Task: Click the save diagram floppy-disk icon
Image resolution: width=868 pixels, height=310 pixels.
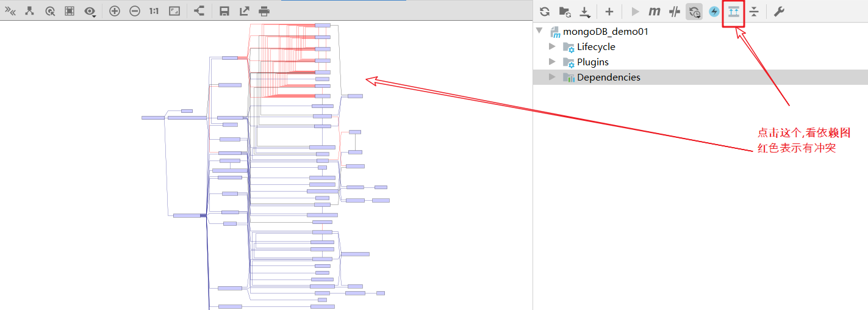Action: [x=224, y=11]
